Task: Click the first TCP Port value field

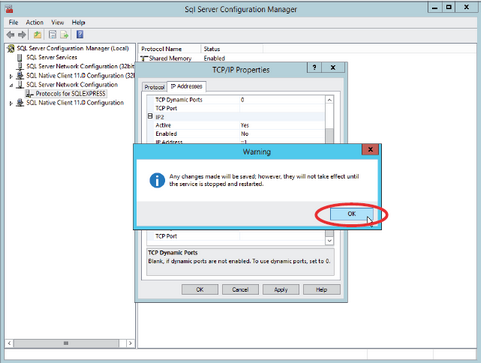Action: pos(282,108)
